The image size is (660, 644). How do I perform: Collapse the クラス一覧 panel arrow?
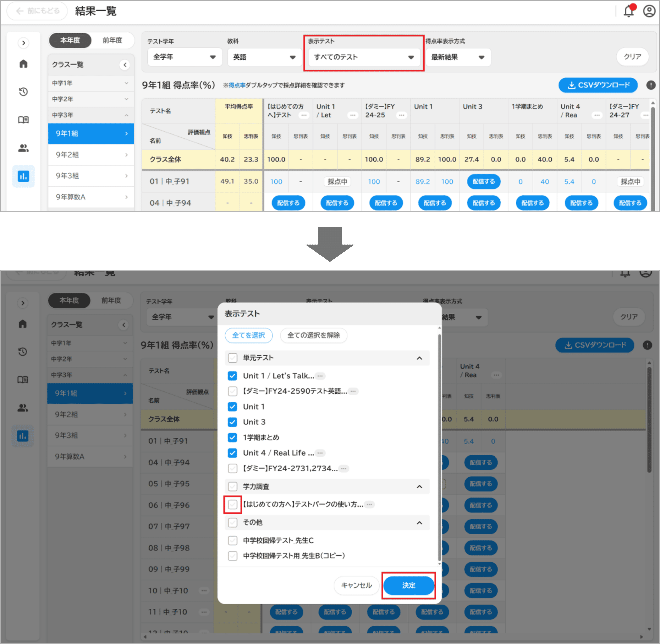[125, 65]
